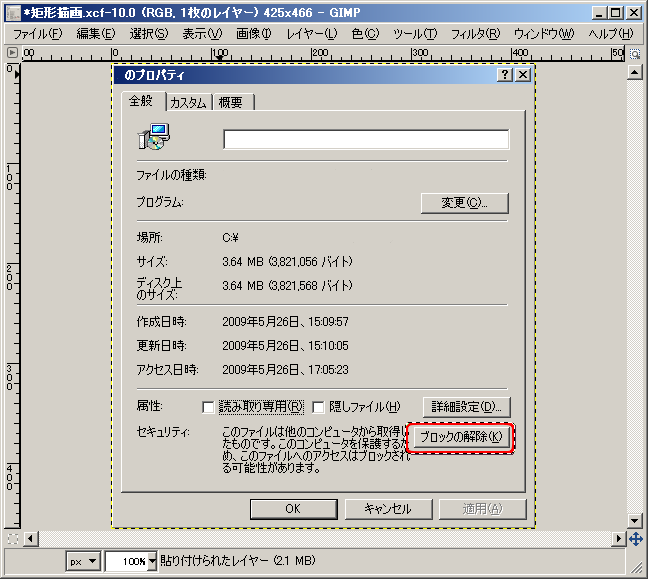
Task: Click the vertical scrollbar down arrow
Action: click(x=634, y=520)
